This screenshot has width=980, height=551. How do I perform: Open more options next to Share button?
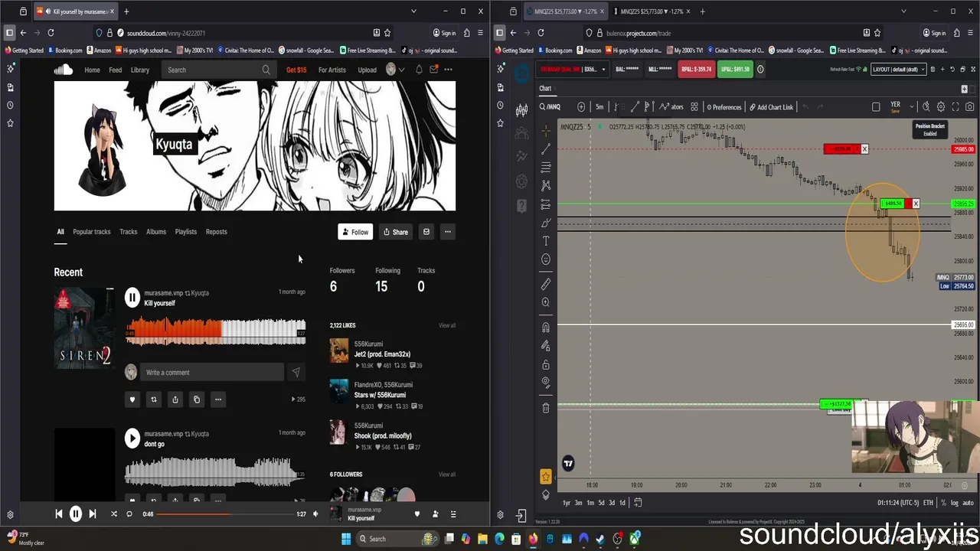point(448,232)
